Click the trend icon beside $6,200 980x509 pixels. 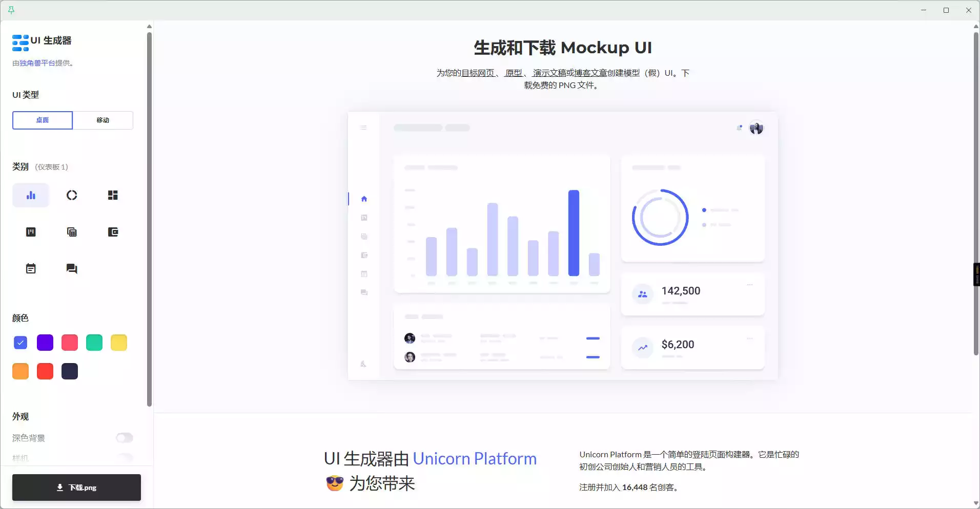click(x=643, y=348)
